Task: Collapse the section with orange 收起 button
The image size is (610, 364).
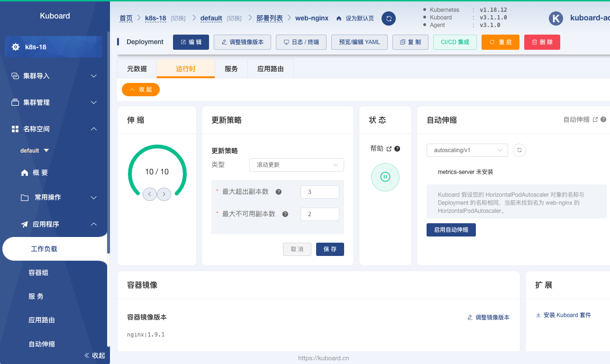Action: click(x=141, y=90)
